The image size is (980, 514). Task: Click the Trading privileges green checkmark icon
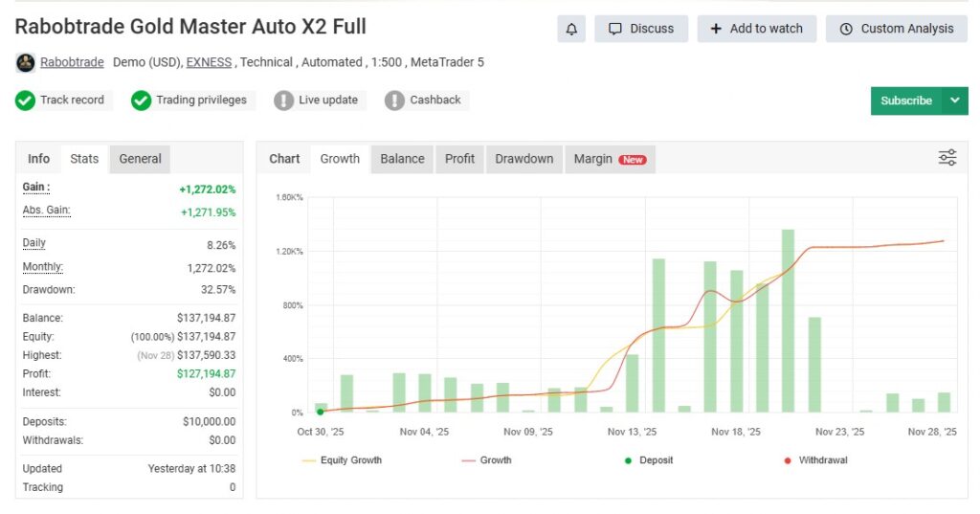pos(142,101)
